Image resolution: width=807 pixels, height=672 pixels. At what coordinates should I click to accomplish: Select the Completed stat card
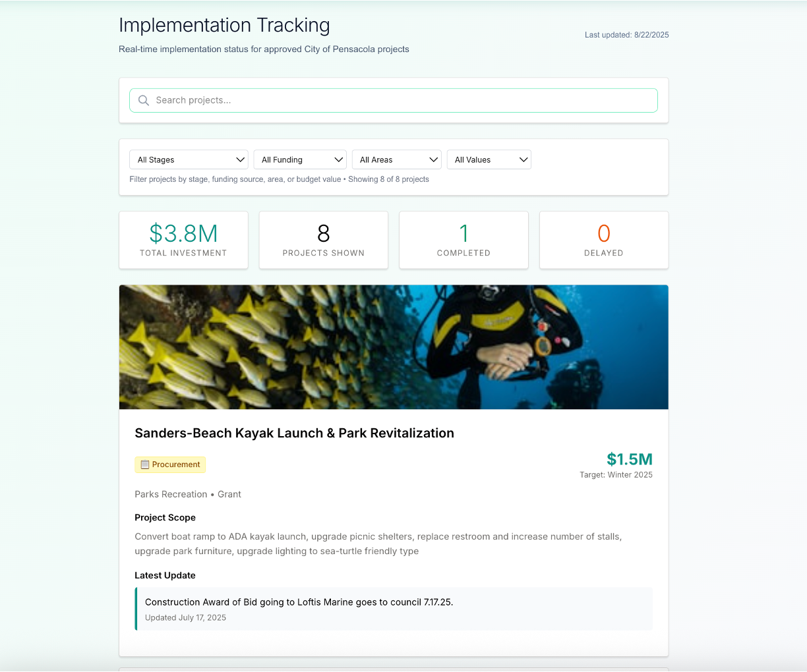click(x=463, y=240)
